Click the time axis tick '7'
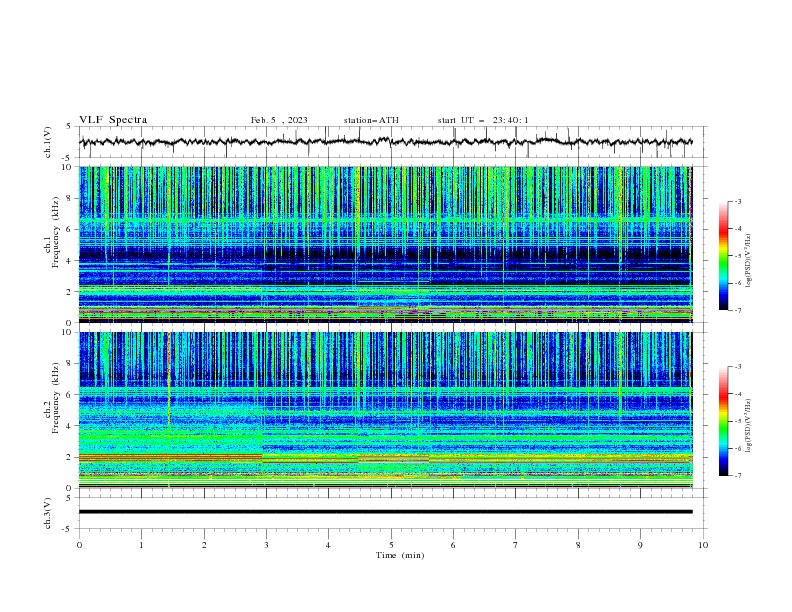The width and height of the screenshot is (792, 612). click(516, 545)
